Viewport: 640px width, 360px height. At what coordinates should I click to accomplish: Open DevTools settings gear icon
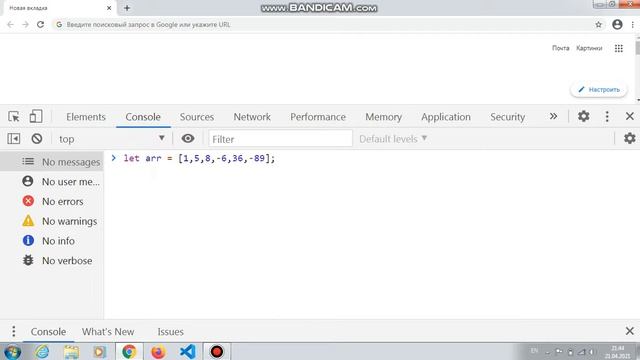[x=584, y=116]
